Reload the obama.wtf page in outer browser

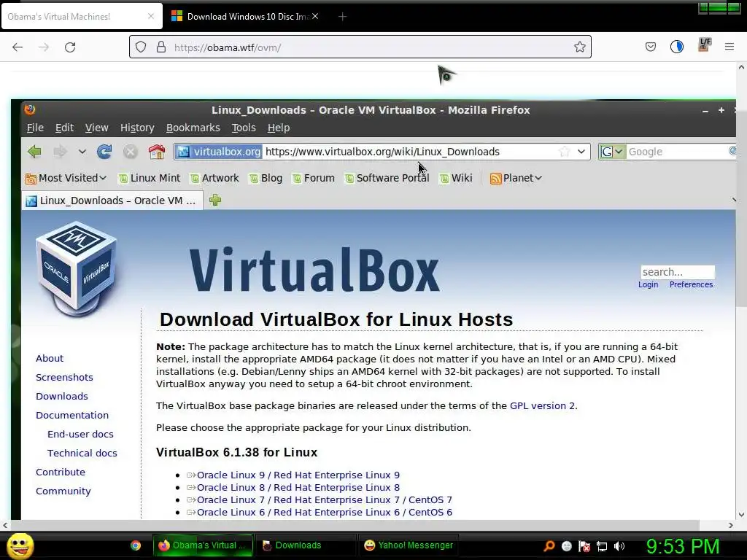(70, 47)
